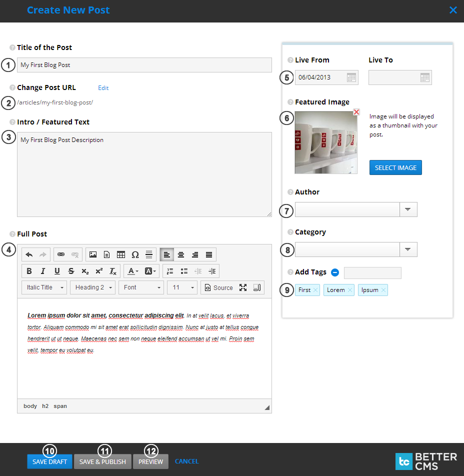This screenshot has height=476, width=464.
Task: Open the Insert Table tool
Action: (121, 254)
